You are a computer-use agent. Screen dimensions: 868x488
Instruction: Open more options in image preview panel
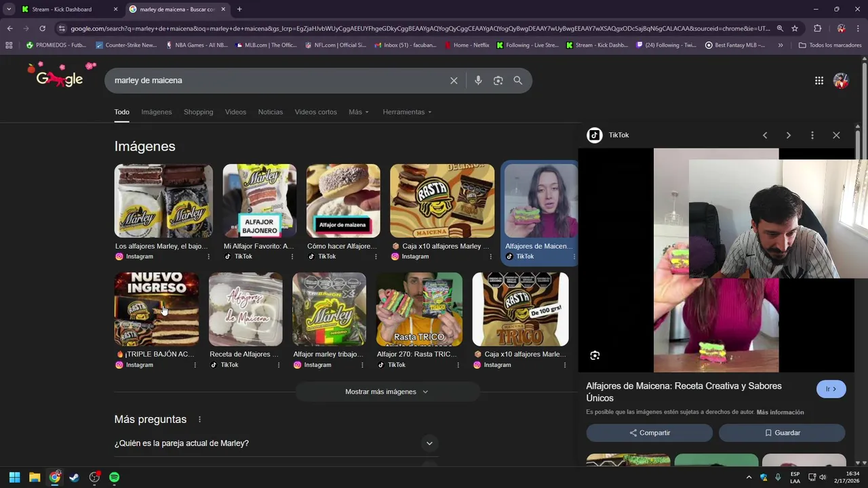812,136
